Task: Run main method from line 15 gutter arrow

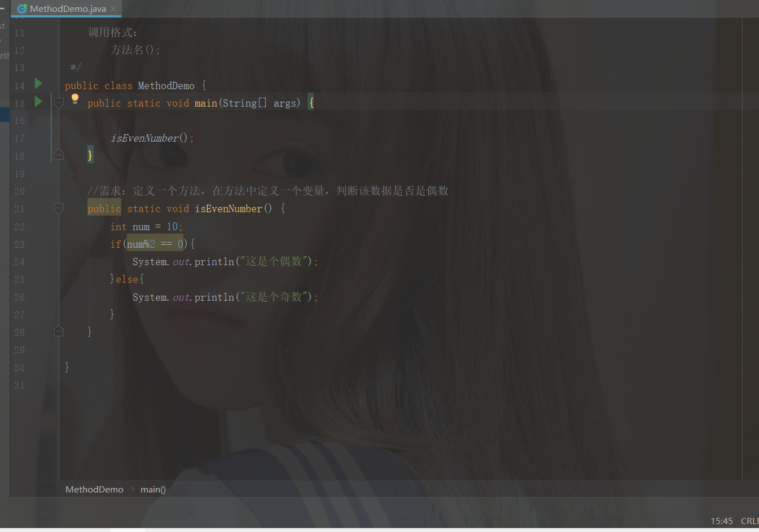Action: tap(38, 102)
